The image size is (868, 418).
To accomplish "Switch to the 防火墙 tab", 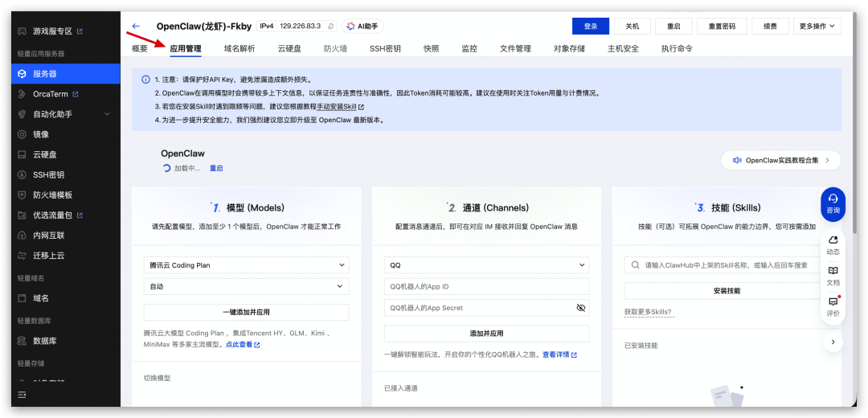I will (335, 48).
